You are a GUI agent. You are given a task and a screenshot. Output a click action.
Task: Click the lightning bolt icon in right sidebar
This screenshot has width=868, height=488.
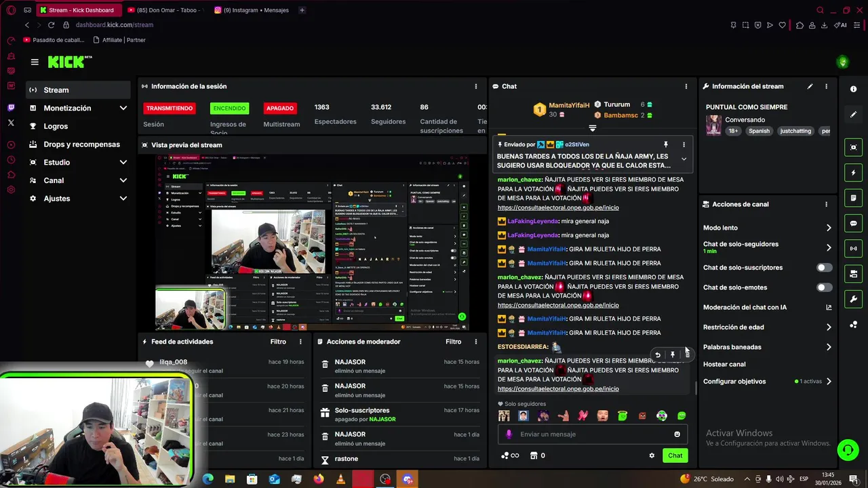point(853,173)
